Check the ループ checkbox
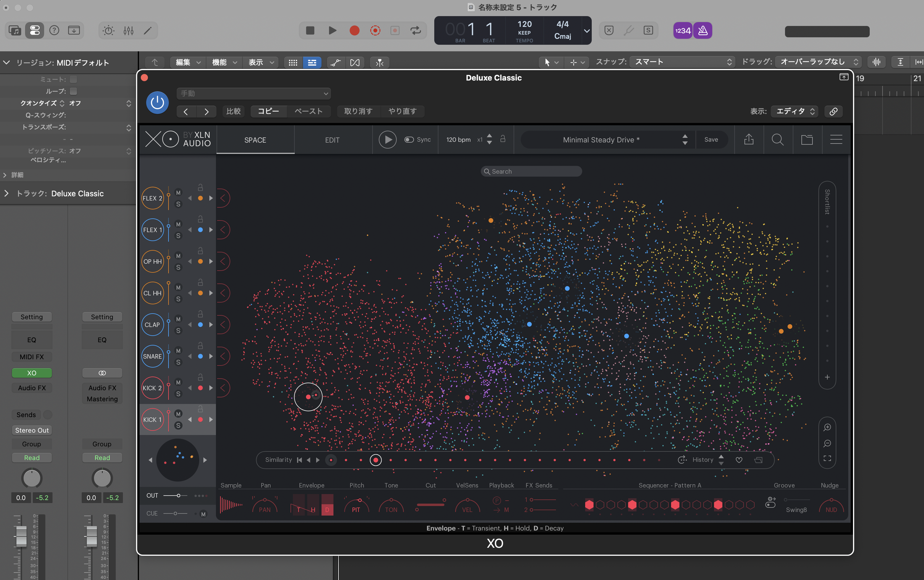The image size is (924, 580). tap(73, 91)
